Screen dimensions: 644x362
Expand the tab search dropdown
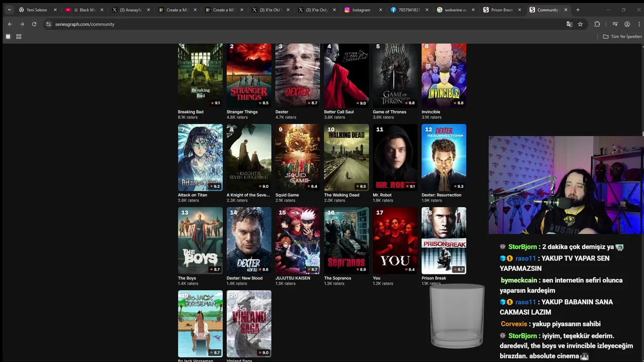9,10
